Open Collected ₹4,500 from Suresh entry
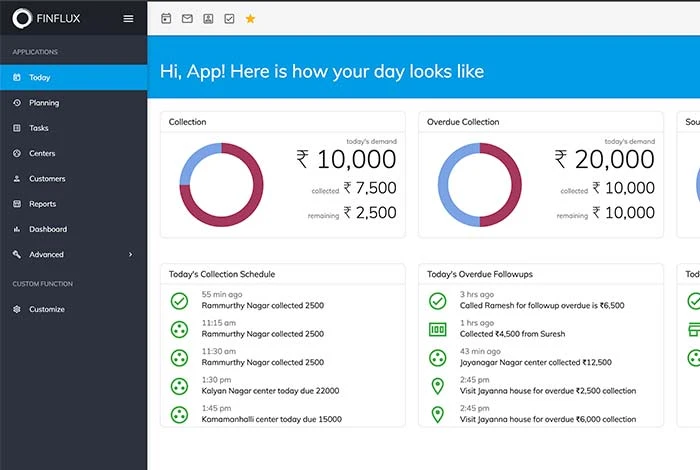This screenshot has width=700, height=470. tap(512, 334)
